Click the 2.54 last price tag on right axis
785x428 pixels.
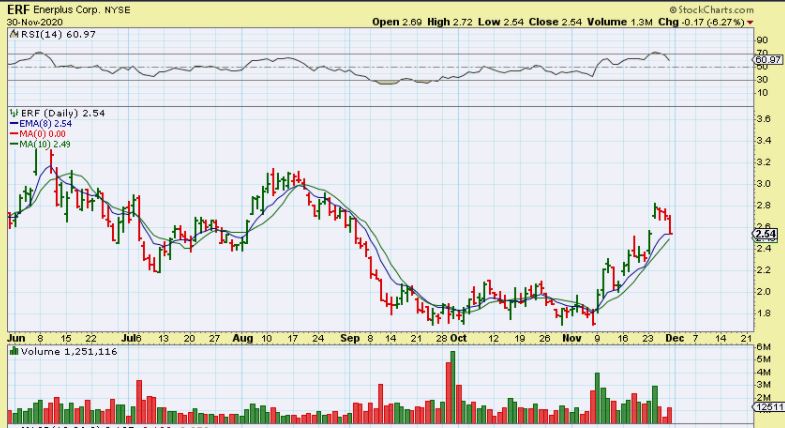(766, 234)
